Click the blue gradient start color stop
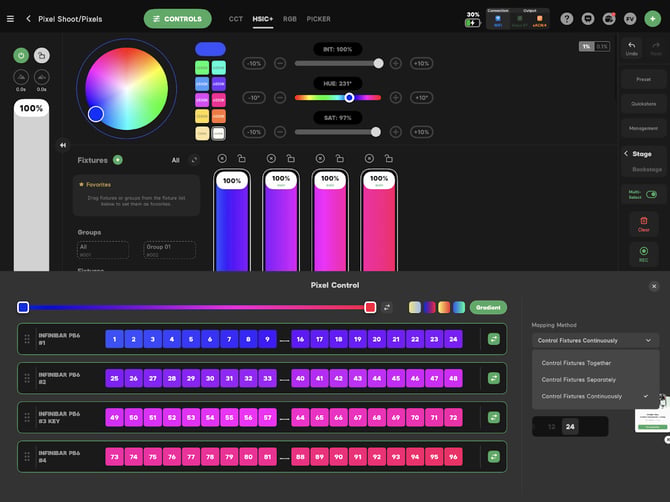Image resolution: width=670 pixels, height=502 pixels. 23,307
